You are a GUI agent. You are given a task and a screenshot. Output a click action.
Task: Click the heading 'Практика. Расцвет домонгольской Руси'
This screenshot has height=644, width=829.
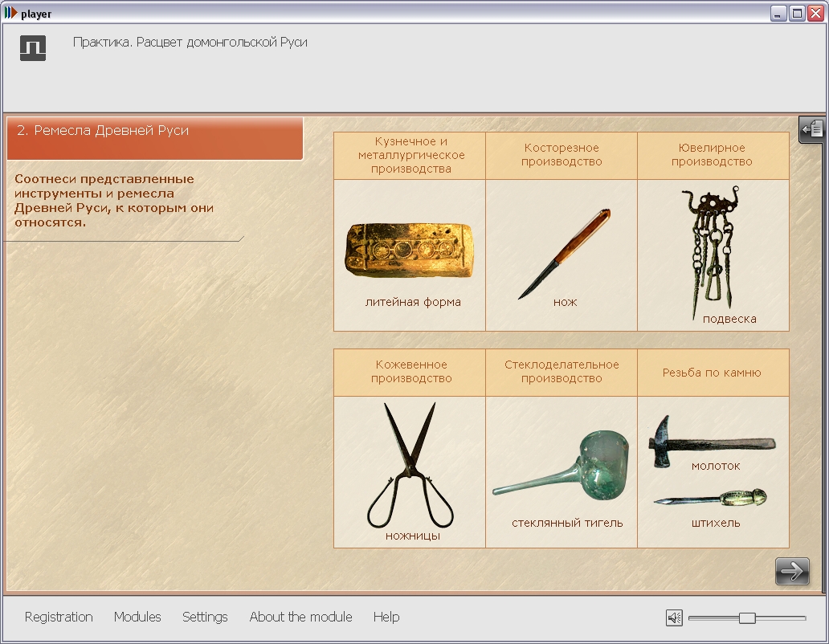[x=190, y=43]
